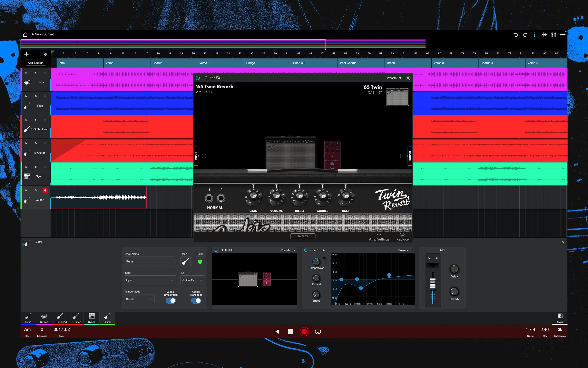Change the 146 BPM setting
The height and width of the screenshot is (368, 588).
coord(545,332)
